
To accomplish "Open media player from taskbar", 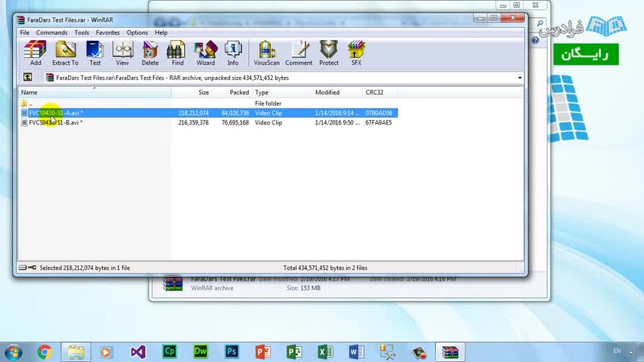I will pyautogui.click(x=106, y=352).
